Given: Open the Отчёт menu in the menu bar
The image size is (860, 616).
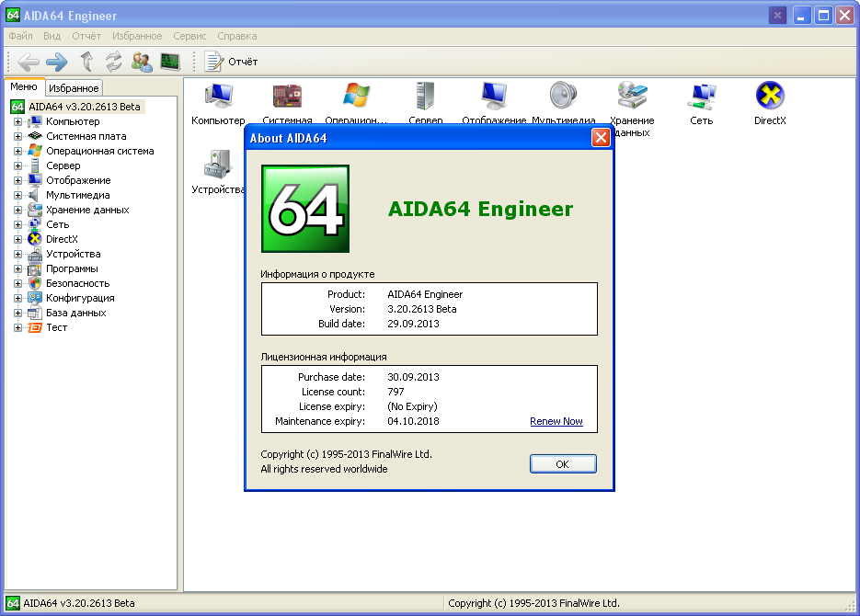Looking at the screenshot, I should (x=86, y=36).
